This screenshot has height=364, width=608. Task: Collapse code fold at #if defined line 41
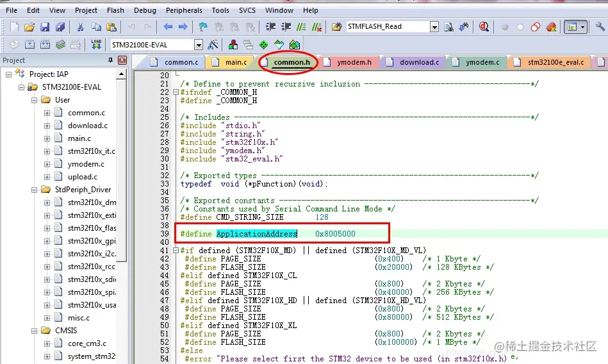(176, 251)
